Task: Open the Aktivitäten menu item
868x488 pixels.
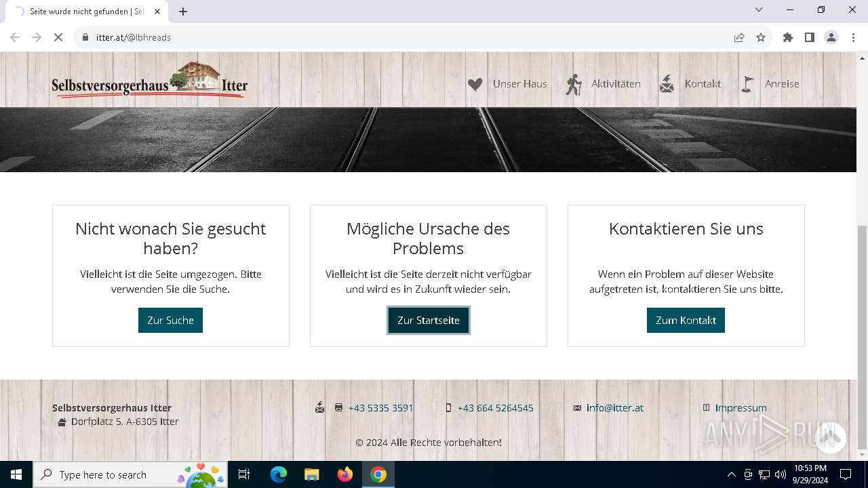Action: pyautogui.click(x=616, y=84)
